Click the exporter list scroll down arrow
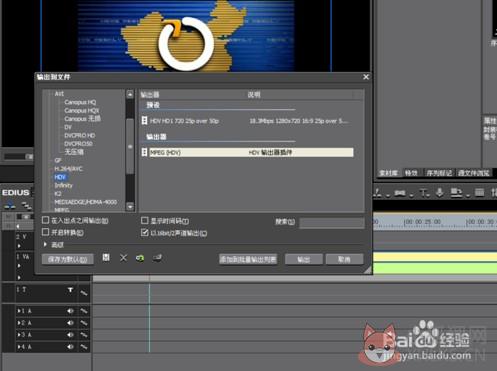The height and width of the screenshot is (371, 497). click(130, 207)
